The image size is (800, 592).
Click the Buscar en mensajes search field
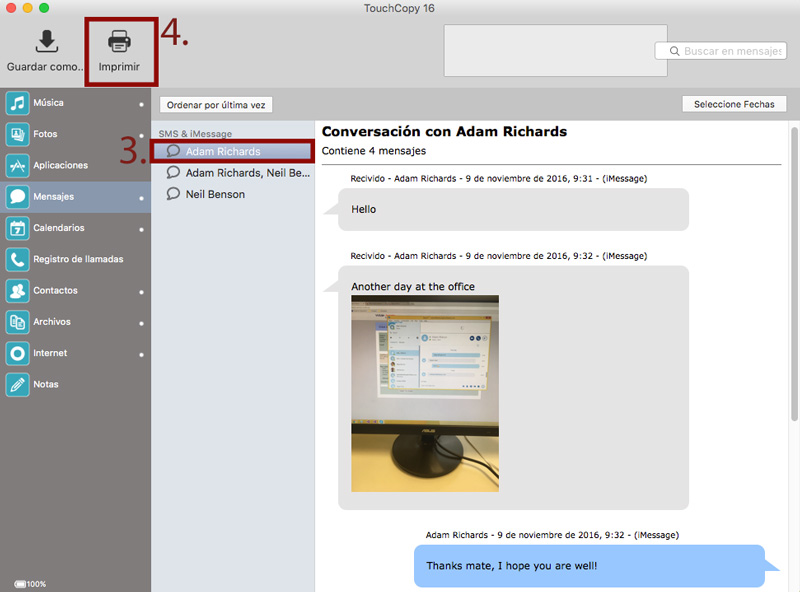pos(720,51)
